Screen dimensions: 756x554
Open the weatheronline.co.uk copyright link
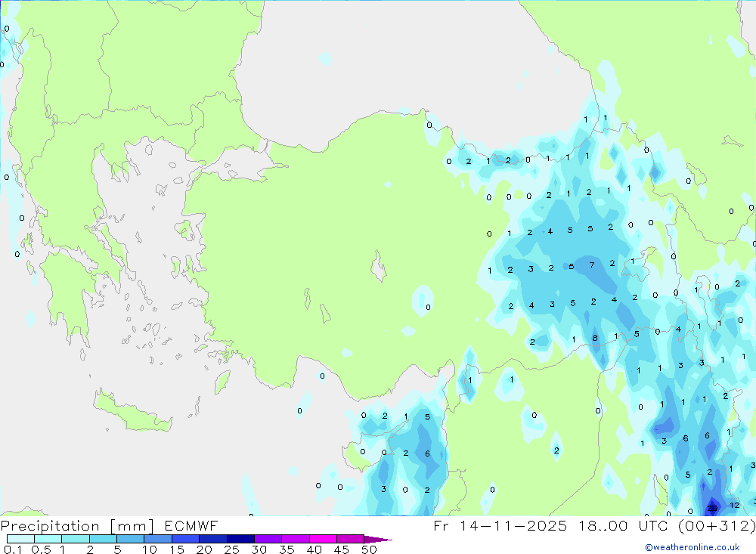(x=692, y=547)
